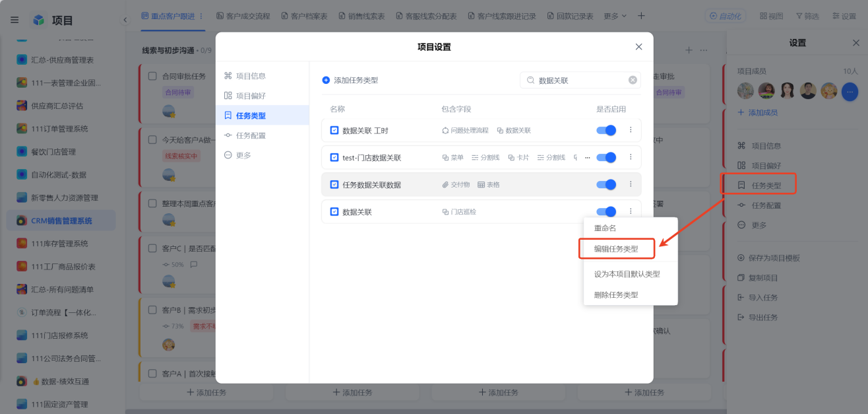Viewport: 868px width, 414px height.
Task: Switch to 回款记录表 tab
Action: 570,16
